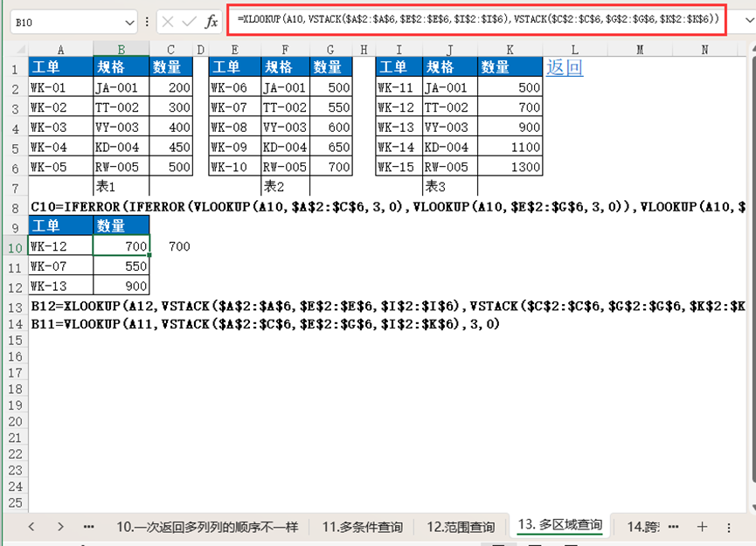Click header cell 规格 in cell F1

tap(285, 67)
